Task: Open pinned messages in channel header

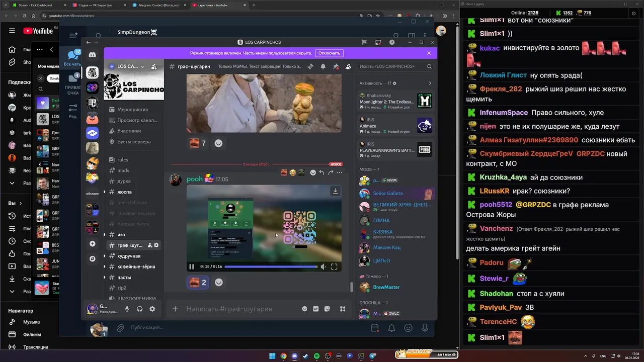Action: pyautogui.click(x=336, y=66)
